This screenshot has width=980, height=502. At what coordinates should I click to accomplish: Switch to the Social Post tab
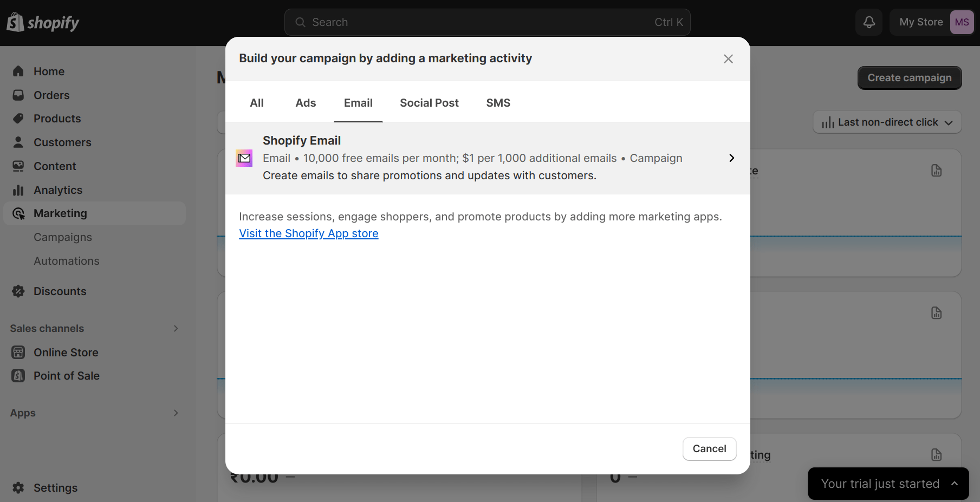click(429, 102)
